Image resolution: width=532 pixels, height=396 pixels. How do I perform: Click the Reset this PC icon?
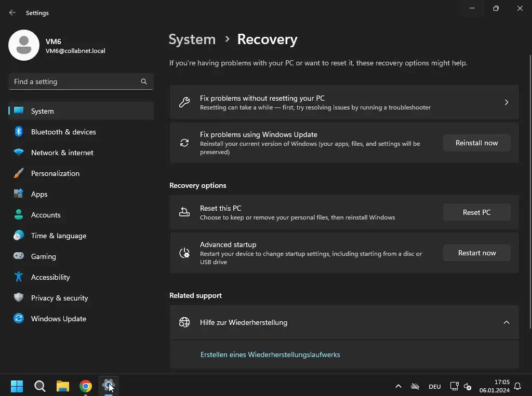pos(184,212)
